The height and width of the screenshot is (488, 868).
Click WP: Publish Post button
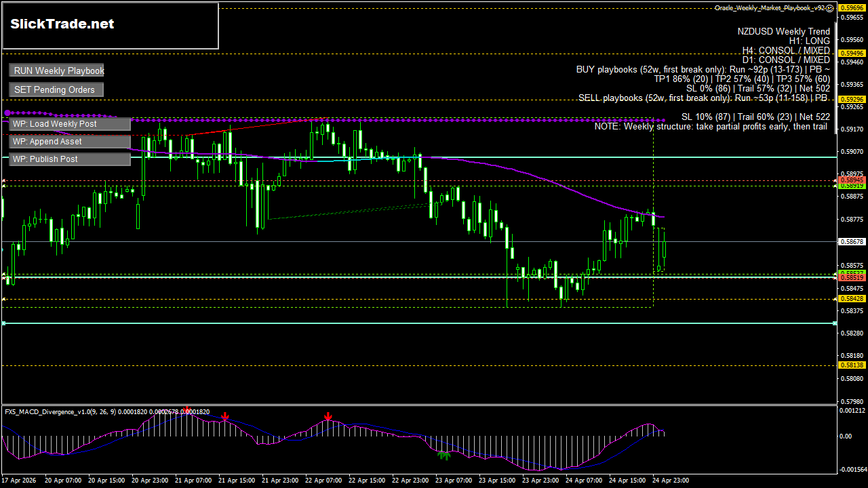coord(70,159)
